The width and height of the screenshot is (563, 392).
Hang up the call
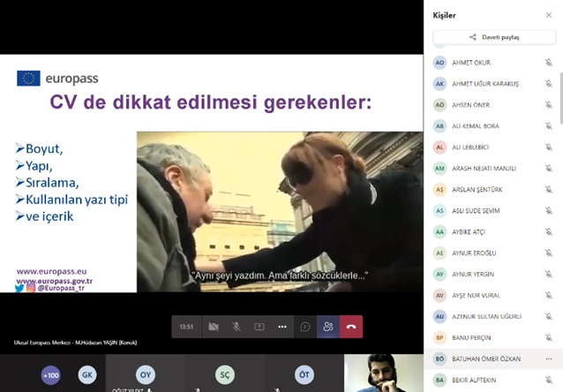coord(351,327)
